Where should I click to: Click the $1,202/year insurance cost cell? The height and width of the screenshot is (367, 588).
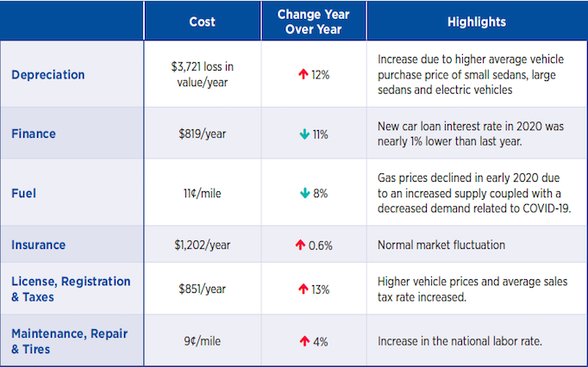202,246
